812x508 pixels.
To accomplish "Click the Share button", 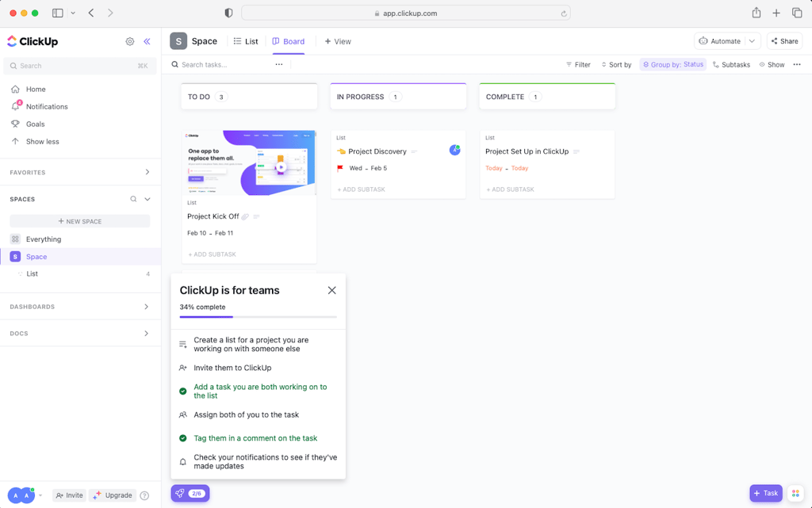I will point(784,41).
